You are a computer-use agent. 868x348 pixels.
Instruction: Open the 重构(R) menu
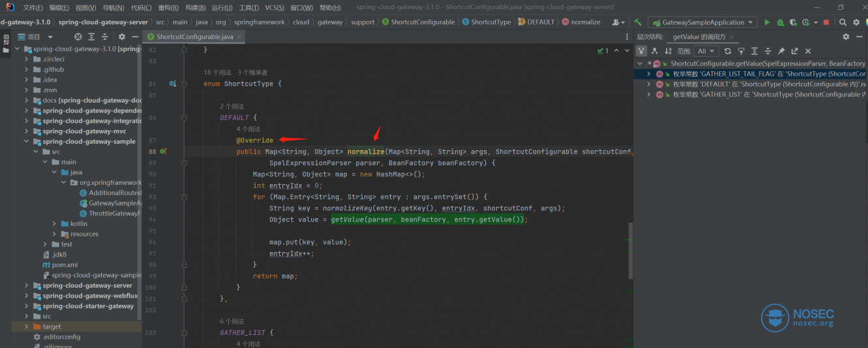(x=168, y=8)
